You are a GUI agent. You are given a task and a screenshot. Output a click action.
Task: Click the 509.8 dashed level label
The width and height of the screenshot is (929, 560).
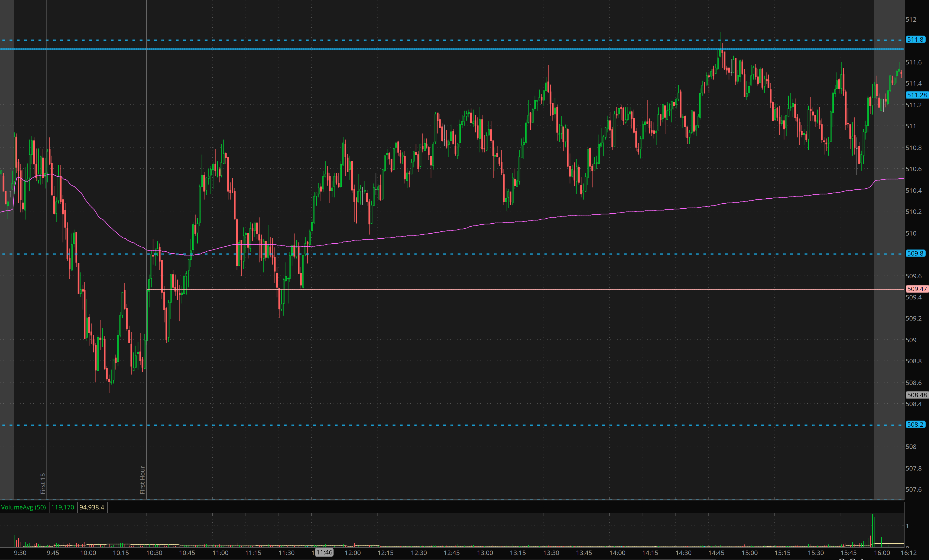pos(915,254)
